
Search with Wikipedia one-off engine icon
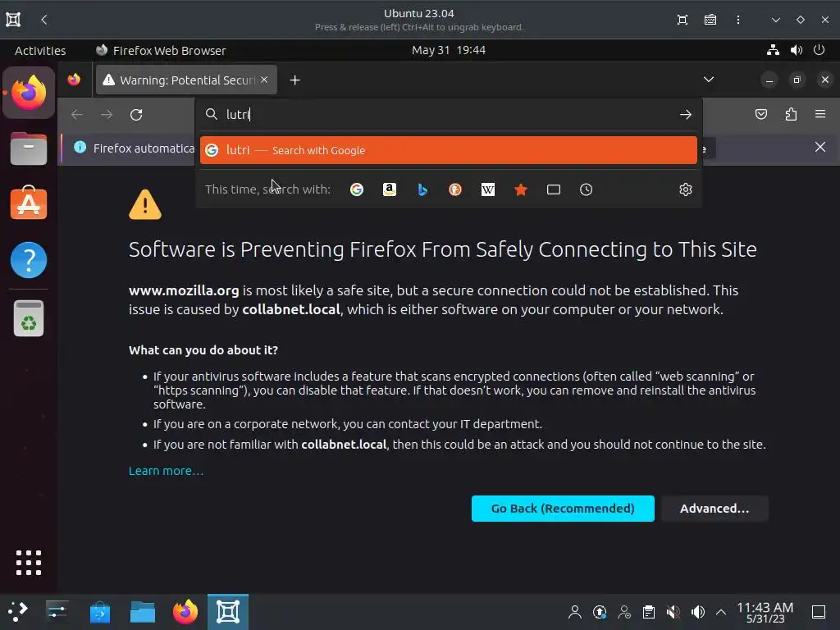(x=488, y=189)
